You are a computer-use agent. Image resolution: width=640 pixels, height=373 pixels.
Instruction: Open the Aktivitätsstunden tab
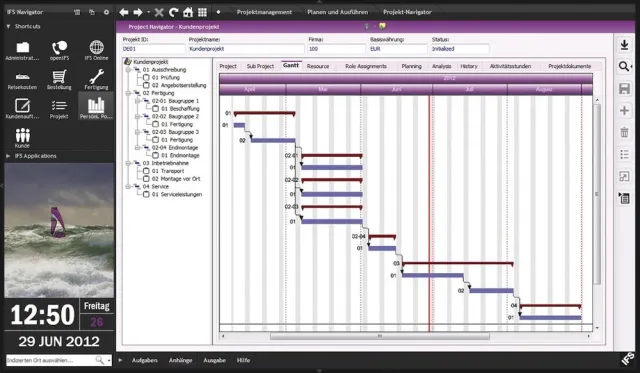510,66
